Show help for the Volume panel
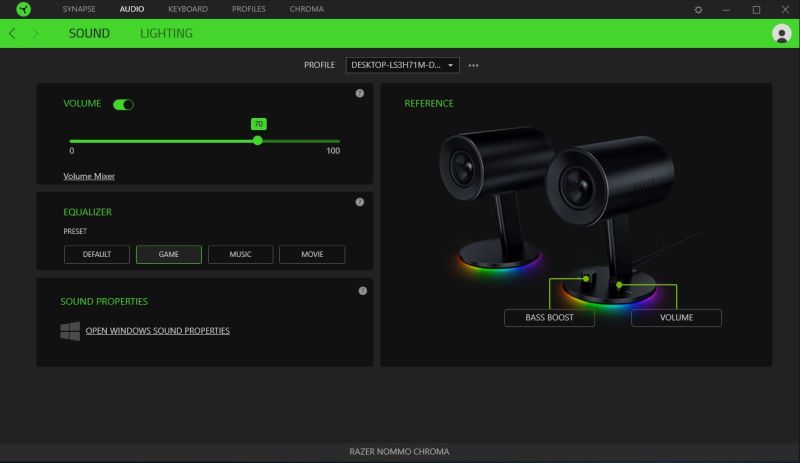The image size is (800, 463). click(360, 93)
